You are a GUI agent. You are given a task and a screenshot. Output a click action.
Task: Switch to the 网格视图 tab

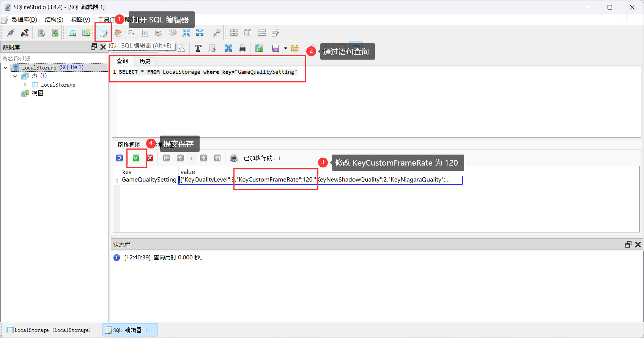point(129,145)
